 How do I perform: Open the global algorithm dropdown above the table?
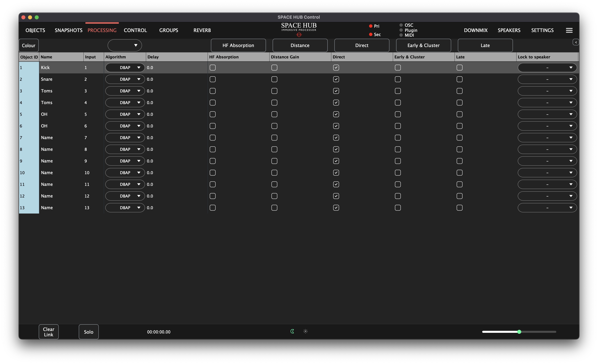click(x=125, y=45)
